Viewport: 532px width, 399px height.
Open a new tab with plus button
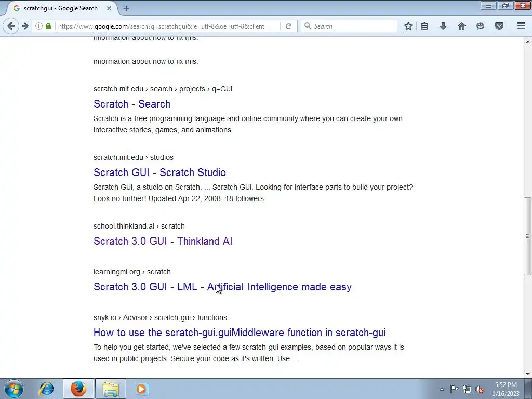[126, 8]
